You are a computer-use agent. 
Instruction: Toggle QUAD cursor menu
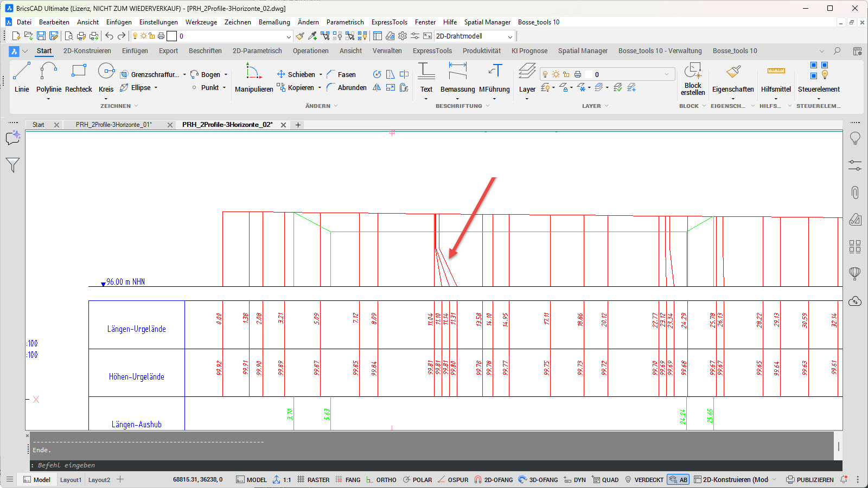point(605,480)
